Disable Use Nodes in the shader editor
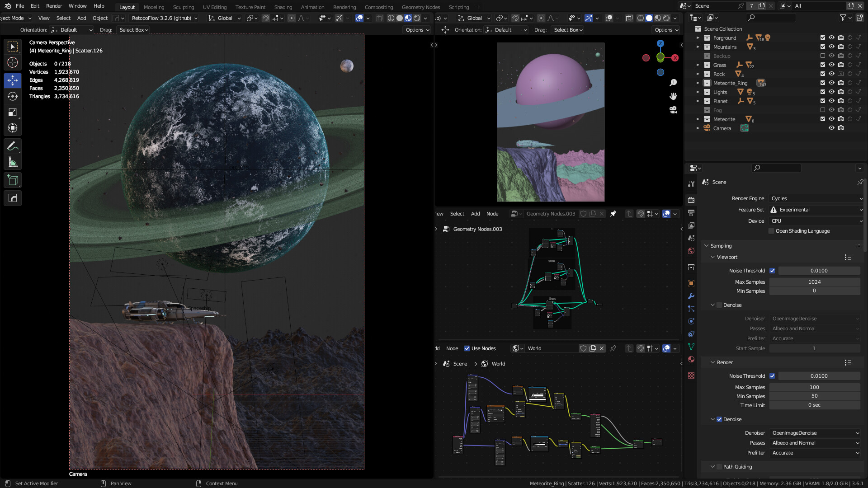This screenshot has width=868, height=488. [467, 348]
